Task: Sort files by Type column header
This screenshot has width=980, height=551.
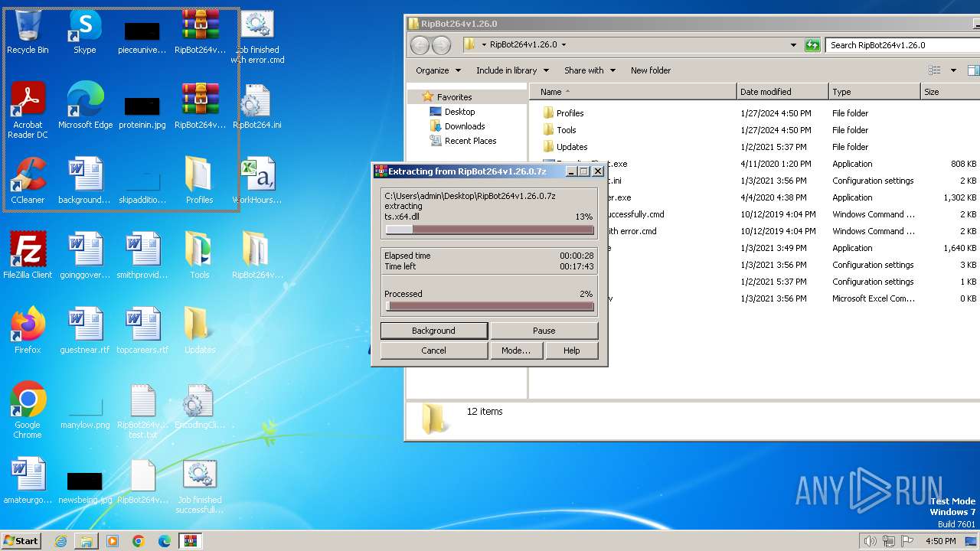Action: [x=874, y=92]
